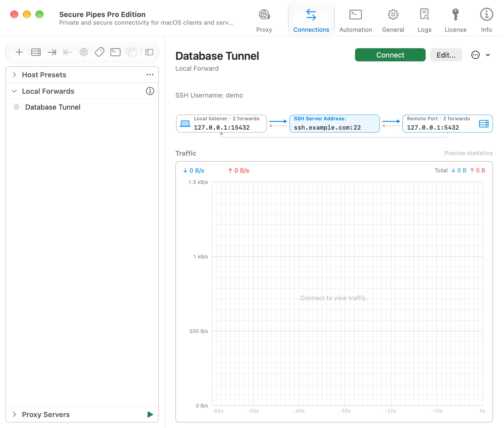
Task: Open the Host Presets ellipsis menu
Action: (x=150, y=75)
